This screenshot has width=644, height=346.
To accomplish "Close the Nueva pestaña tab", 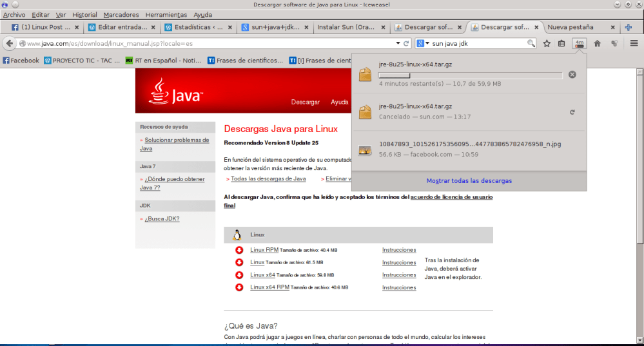I will 613,28.
